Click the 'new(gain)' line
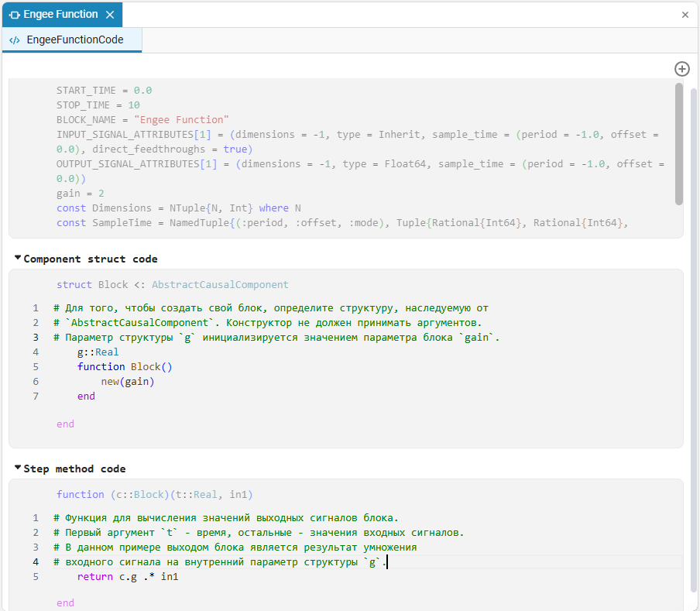This screenshot has height=611, width=700. pyautogui.click(x=128, y=382)
